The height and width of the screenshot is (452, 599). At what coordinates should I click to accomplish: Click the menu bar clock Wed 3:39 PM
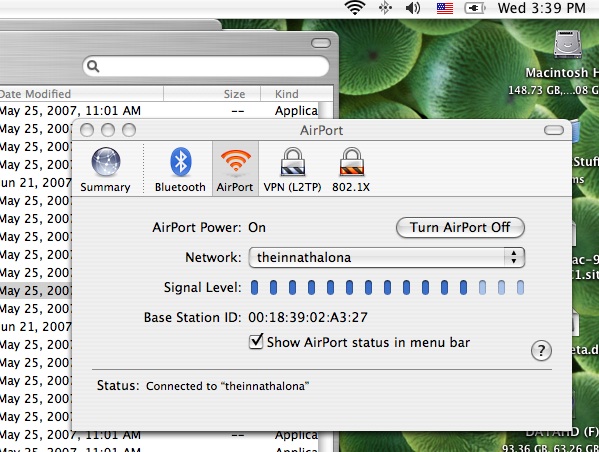(541, 8)
